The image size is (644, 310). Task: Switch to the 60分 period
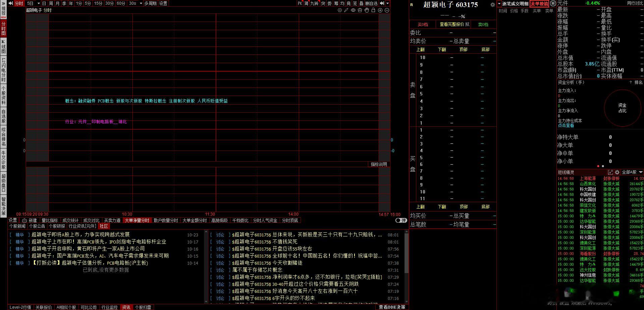click(x=121, y=3)
